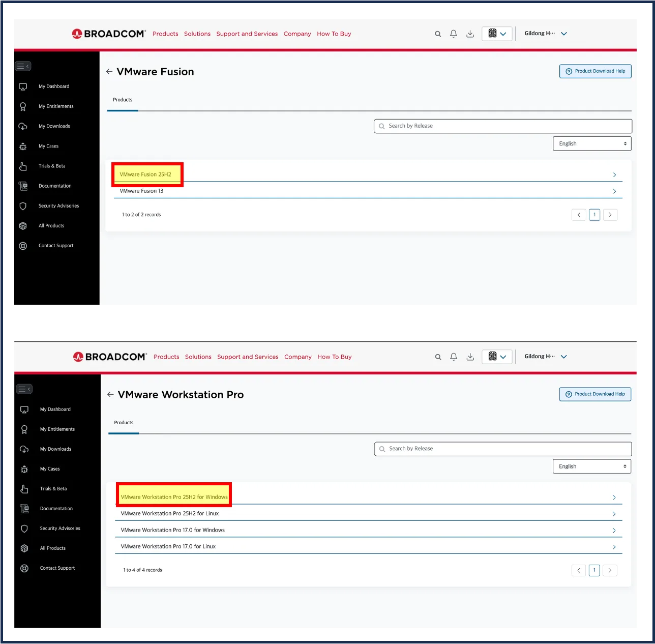
Task: Open All Products icon on Workstation Pro page
Action: pyautogui.click(x=24, y=548)
